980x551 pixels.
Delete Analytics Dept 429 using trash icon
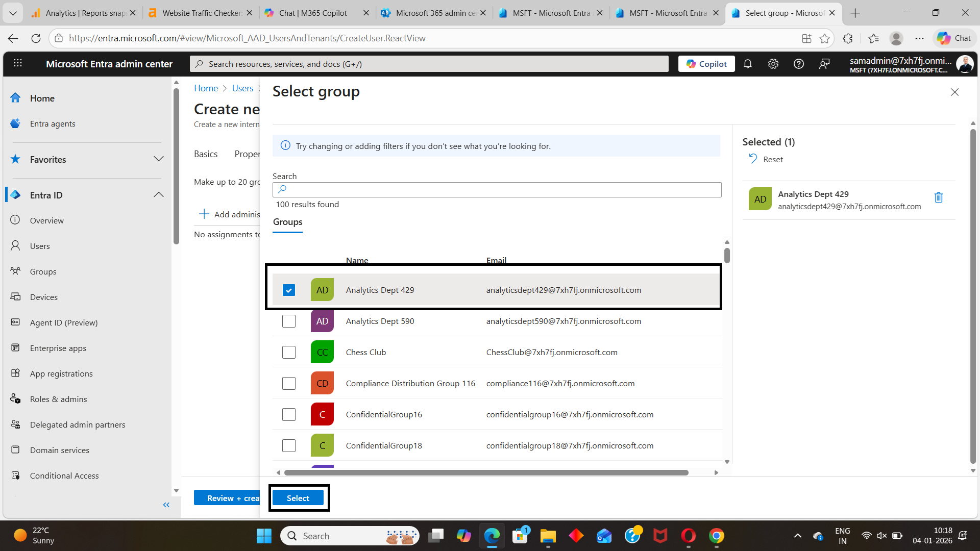(x=938, y=197)
